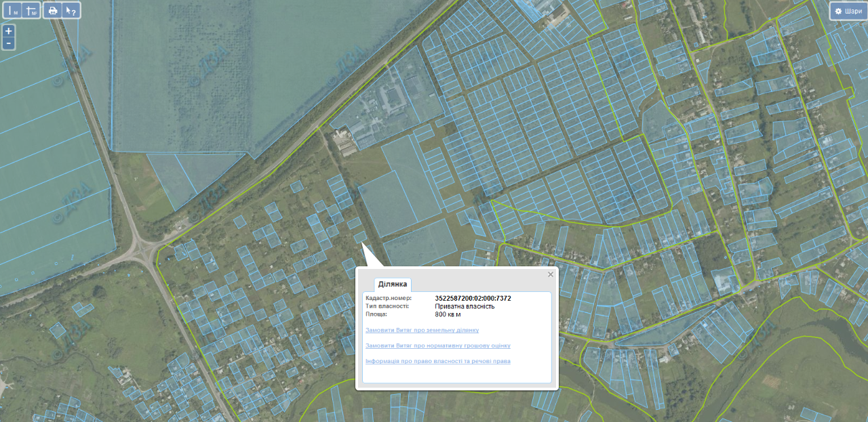Select the area measurement tool (M²)
Image resolution: width=868 pixels, height=422 pixels.
pos(31,10)
